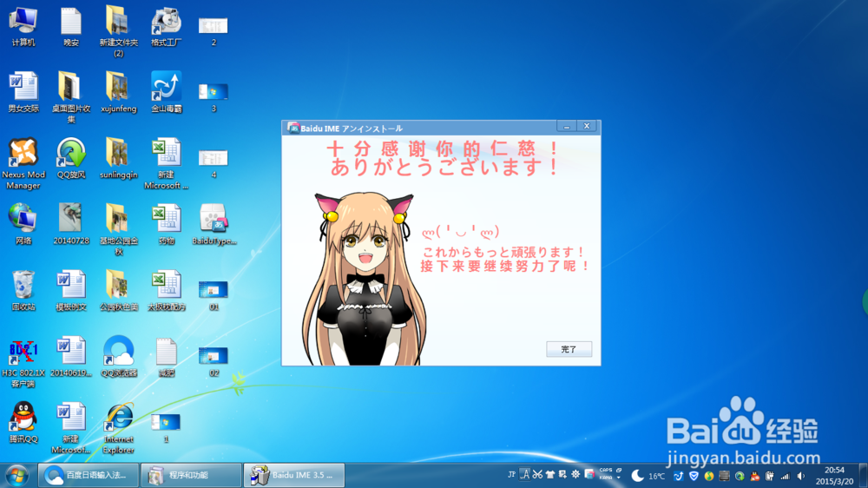868x488 pixels.
Task: Select the 桌面图片收集 folder
Action: pyautogui.click(x=71, y=97)
